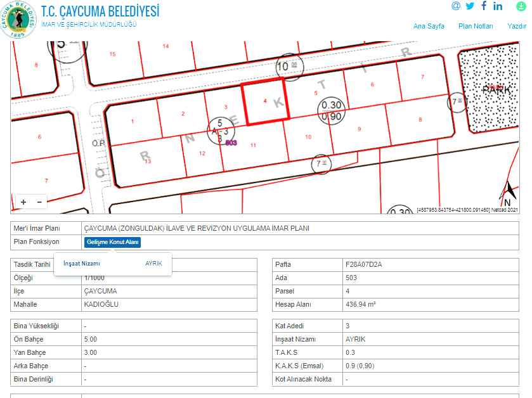Click the İnşaat Nizamı popover text
Screen dimensions: 532x398
pyautogui.click(x=82, y=263)
